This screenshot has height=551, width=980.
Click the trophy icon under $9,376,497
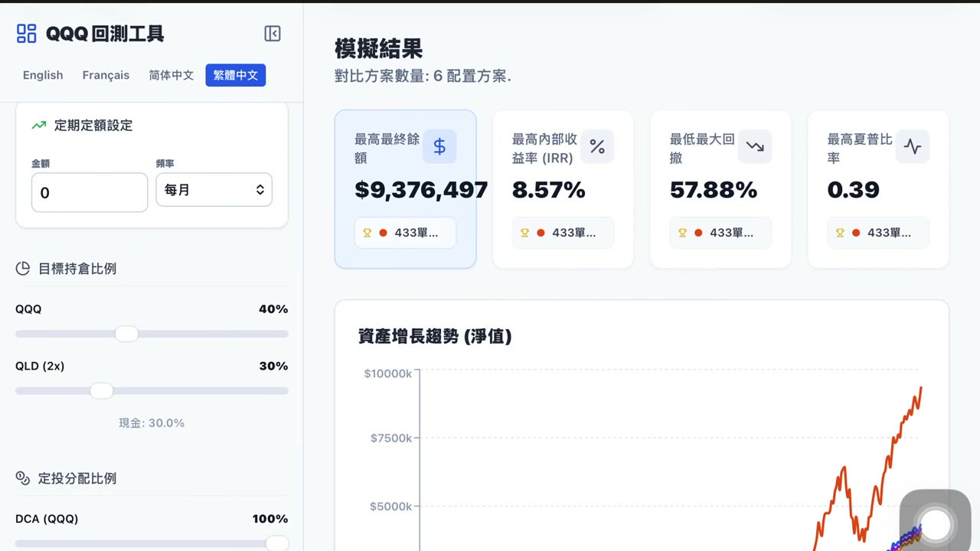(x=367, y=233)
